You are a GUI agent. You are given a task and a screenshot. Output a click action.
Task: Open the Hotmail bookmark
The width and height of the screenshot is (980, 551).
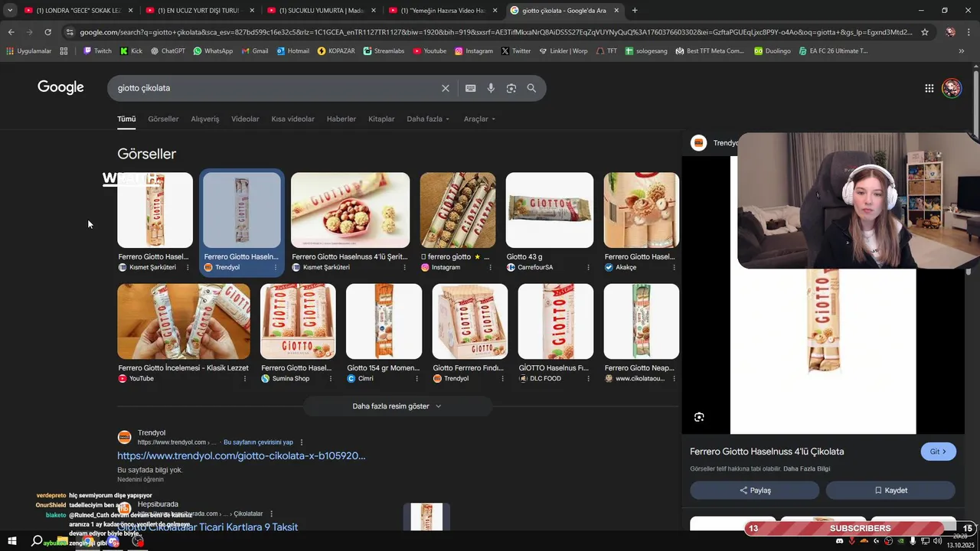point(292,51)
